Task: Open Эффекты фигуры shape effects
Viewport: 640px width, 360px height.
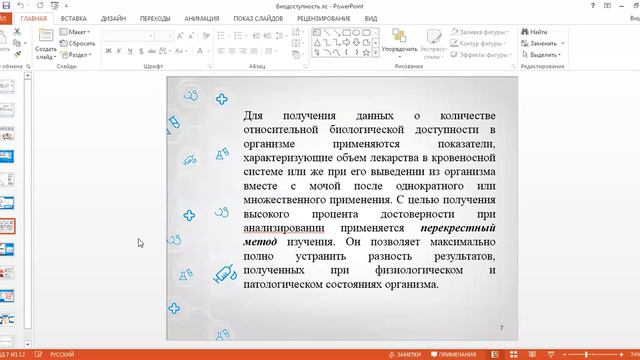Action: pos(481,55)
